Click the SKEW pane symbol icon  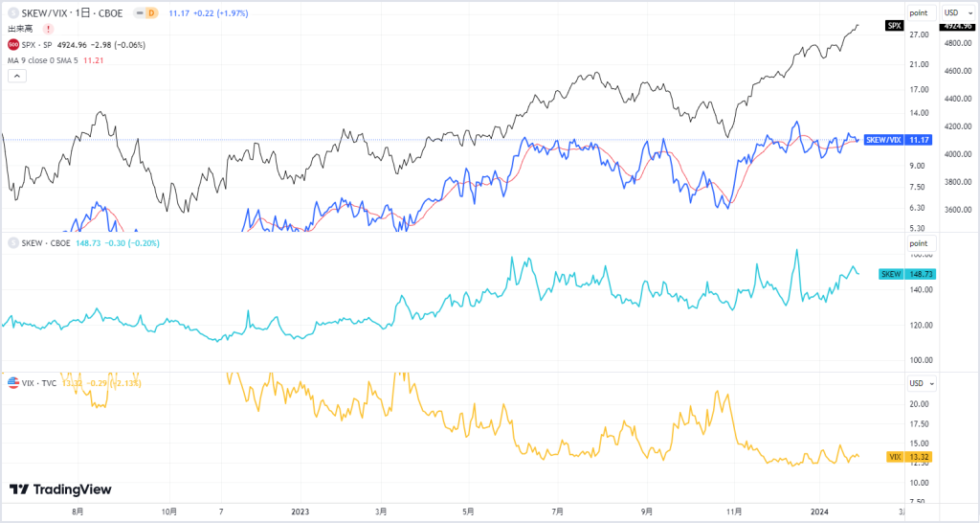(12, 243)
